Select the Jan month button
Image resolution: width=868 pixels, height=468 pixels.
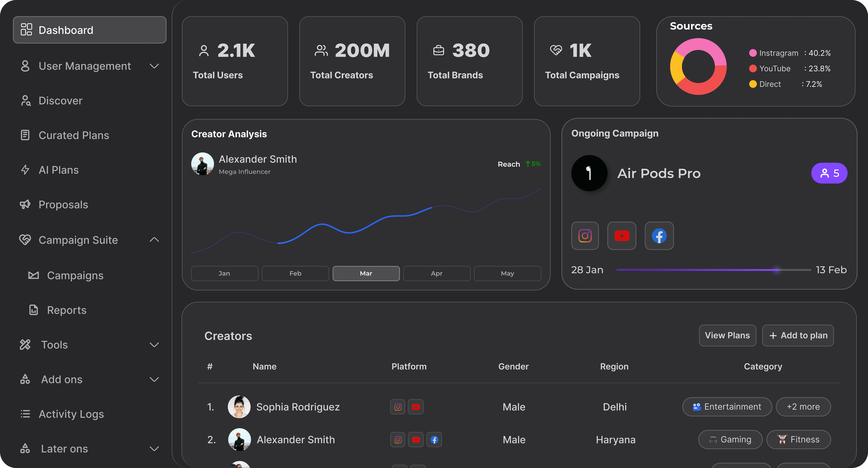pos(224,273)
